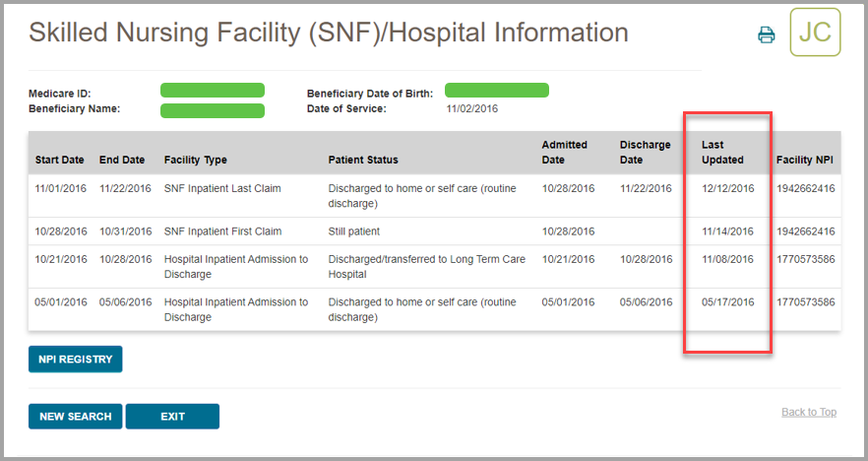Image resolution: width=868 pixels, height=461 pixels.
Task: Click the Patient Status column header
Action: [x=363, y=160]
